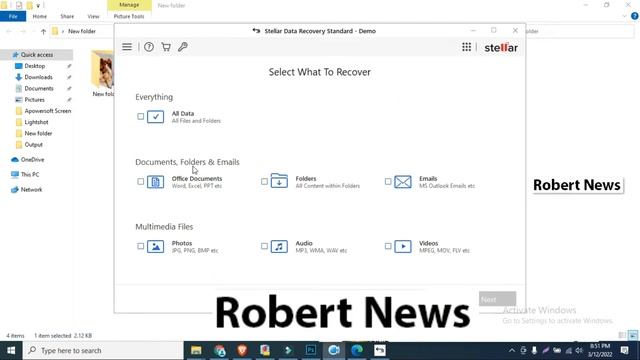The height and width of the screenshot is (360, 640).
Task: Click the Videos play icon
Action: tap(403, 247)
